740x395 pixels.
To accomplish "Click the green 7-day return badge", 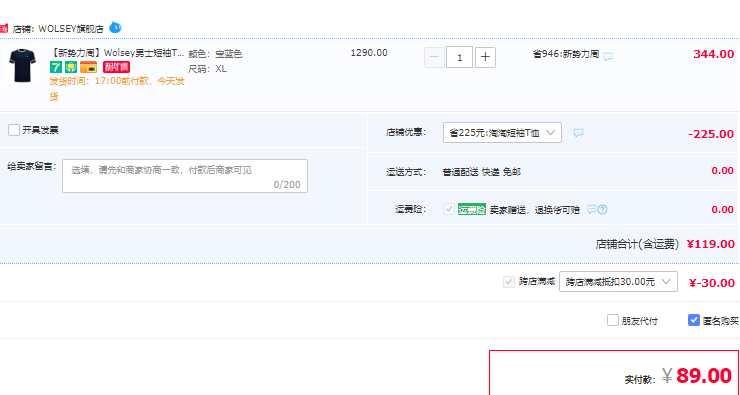I will (x=56, y=67).
